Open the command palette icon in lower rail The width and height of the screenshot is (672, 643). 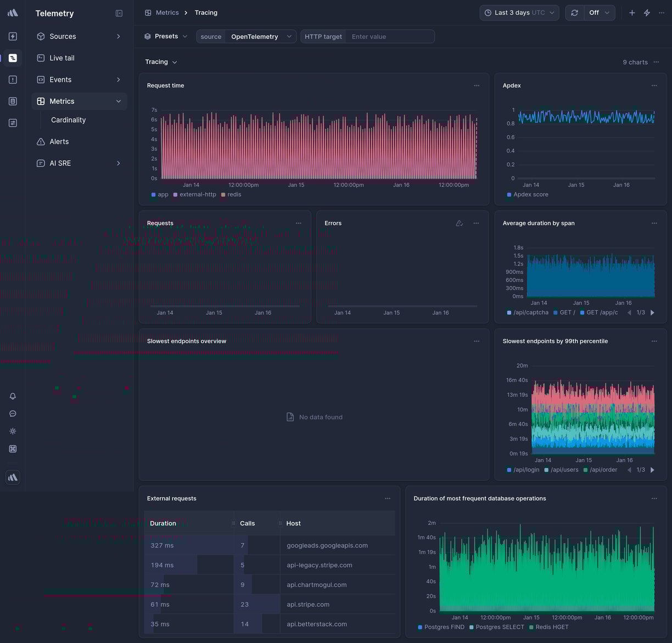13,448
